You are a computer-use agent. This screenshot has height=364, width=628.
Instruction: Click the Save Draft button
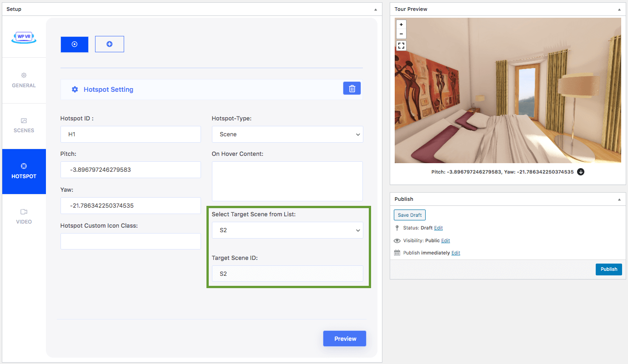(x=410, y=215)
